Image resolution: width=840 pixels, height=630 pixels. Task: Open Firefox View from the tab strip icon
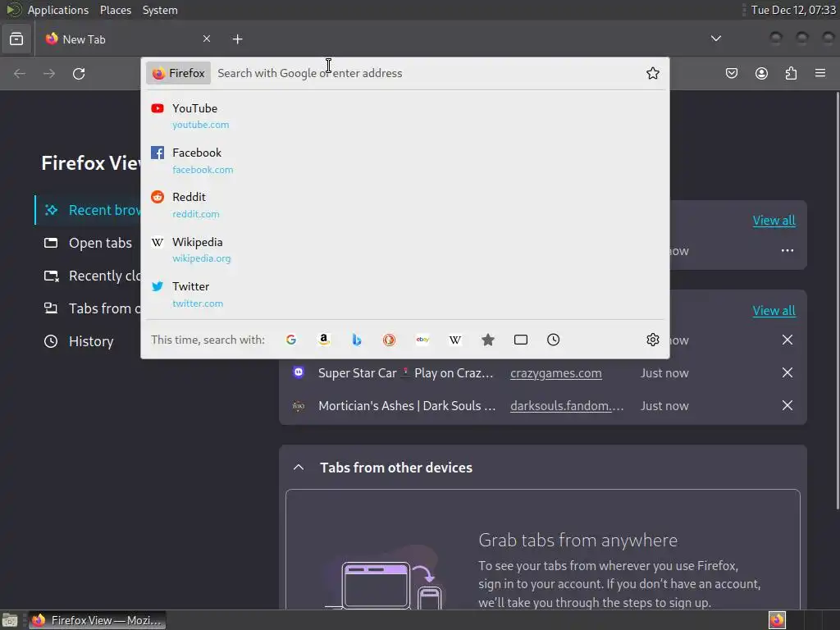[x=16, y=39]
